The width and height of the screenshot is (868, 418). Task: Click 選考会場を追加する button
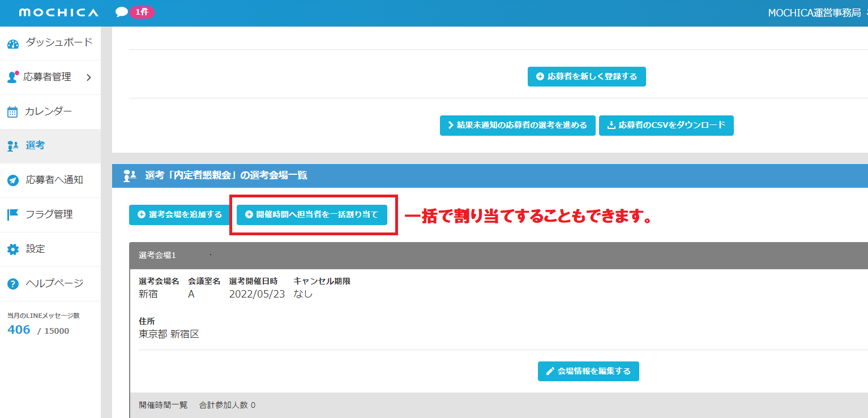180,215
